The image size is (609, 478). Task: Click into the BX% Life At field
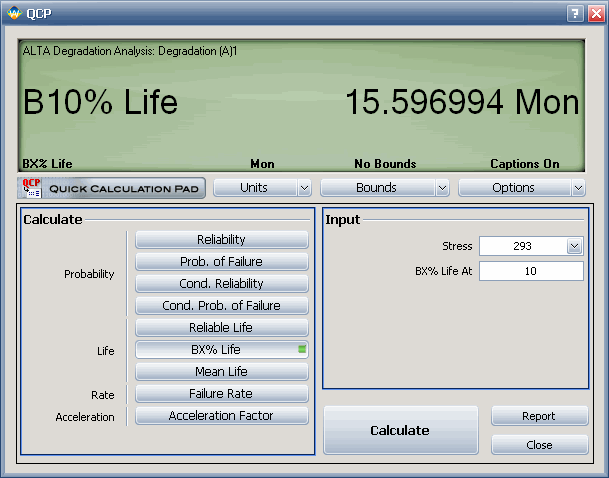(530, 271)
